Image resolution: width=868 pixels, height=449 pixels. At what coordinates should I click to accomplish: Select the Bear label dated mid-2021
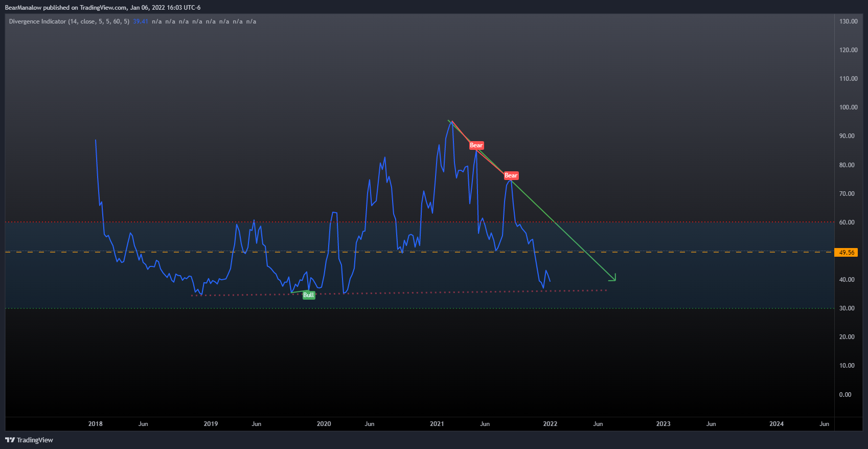click(476, 145)
